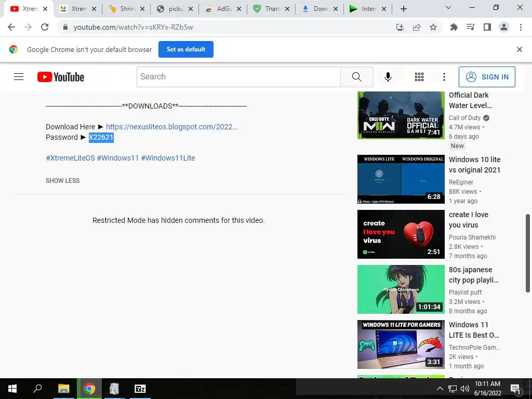Open the 80s japanese city pop thumbnail
Image resolution: width=532 pixels, height=399 pixels.
point(401,289)
